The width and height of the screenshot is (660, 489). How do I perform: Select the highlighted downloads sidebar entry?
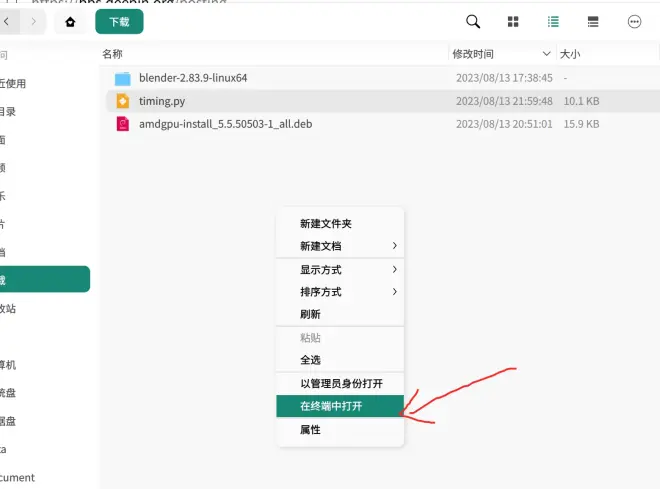point(44,279)
